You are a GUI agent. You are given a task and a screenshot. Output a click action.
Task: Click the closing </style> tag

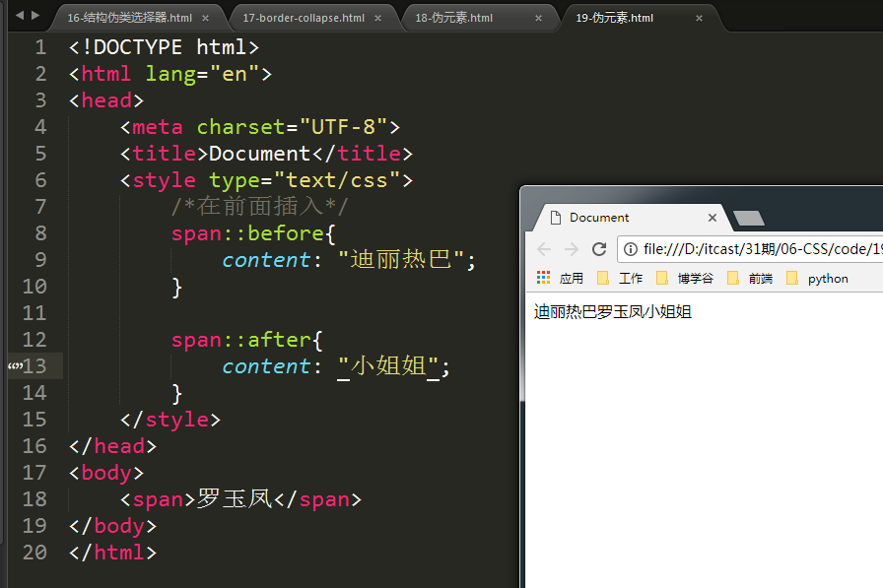point(170,420)
